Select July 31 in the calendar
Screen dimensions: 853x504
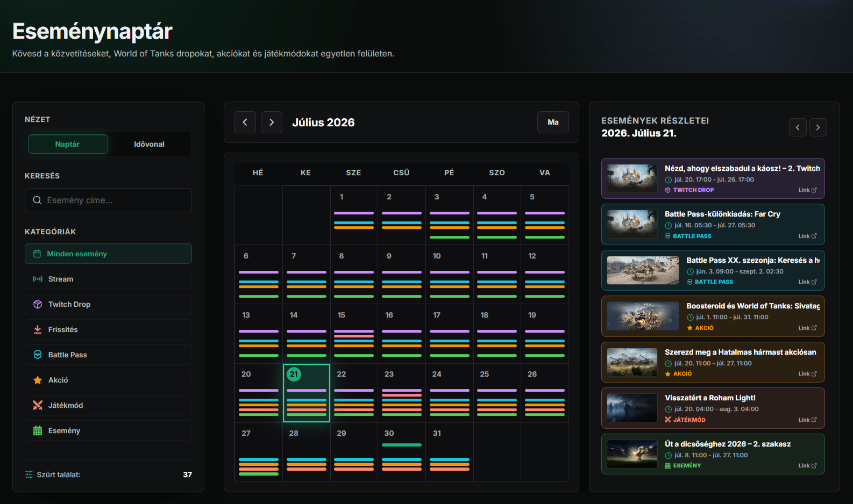tap(449, 452)
